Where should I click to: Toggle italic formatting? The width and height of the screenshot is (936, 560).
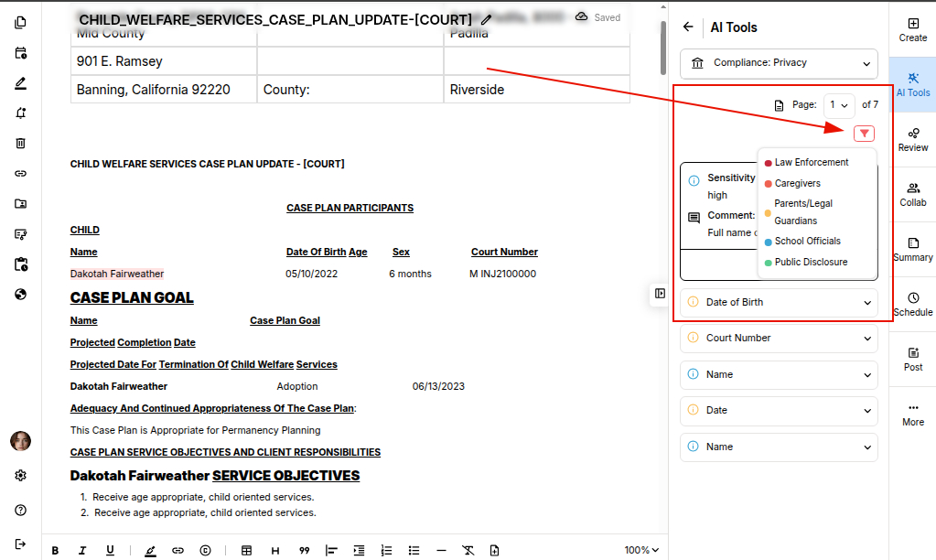82,550
